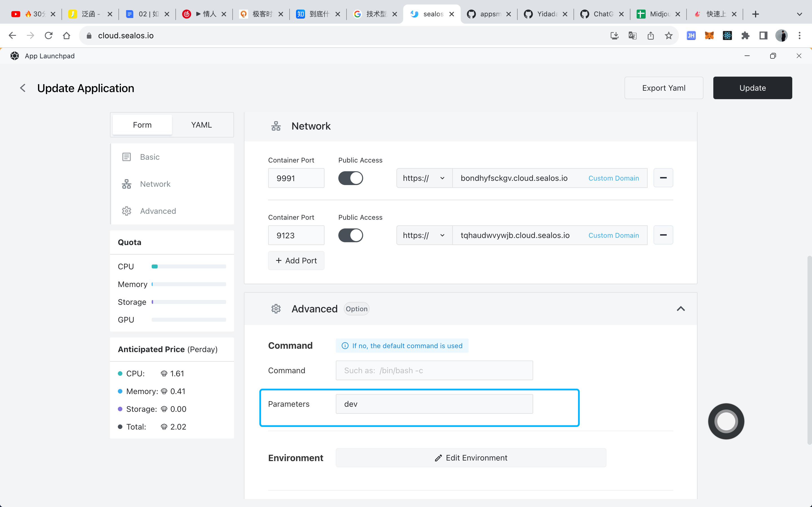Screen dimensions: 812x507
Task: Open the https:// protocol dropdown for port 9991
Action: [x=424, y=178]
